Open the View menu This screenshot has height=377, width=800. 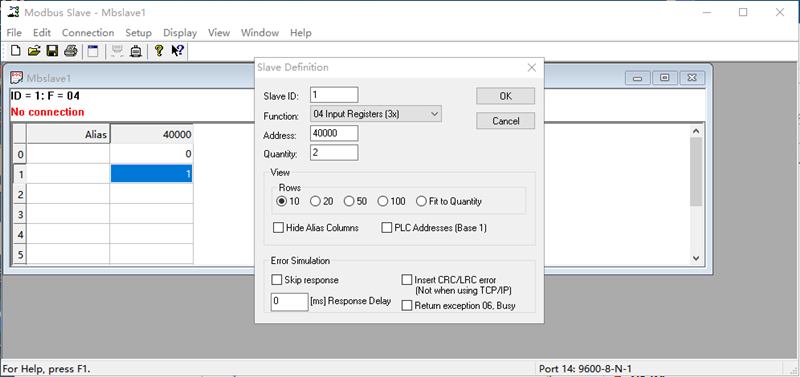[x=219, y=33]
